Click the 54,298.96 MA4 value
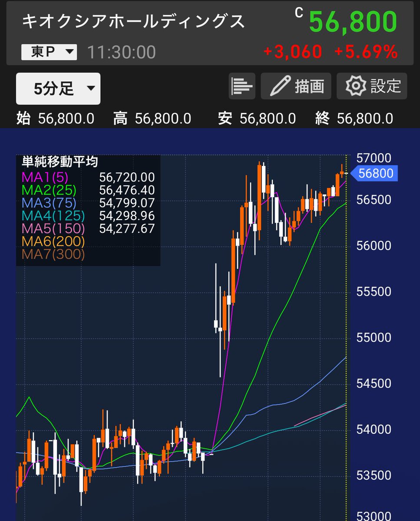 [x=127, y=215]
